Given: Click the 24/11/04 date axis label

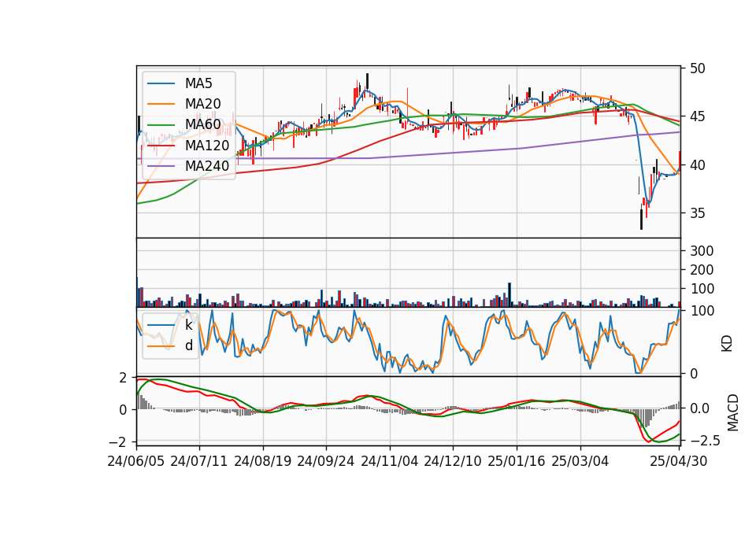Looking at the screenshot, I should [390, 461].
